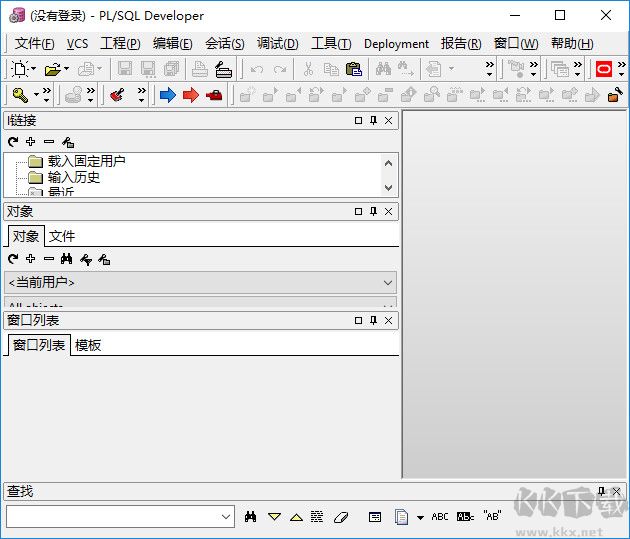Open the 工具(T) menu
The image size is (630, 539).
pos(330,43)
